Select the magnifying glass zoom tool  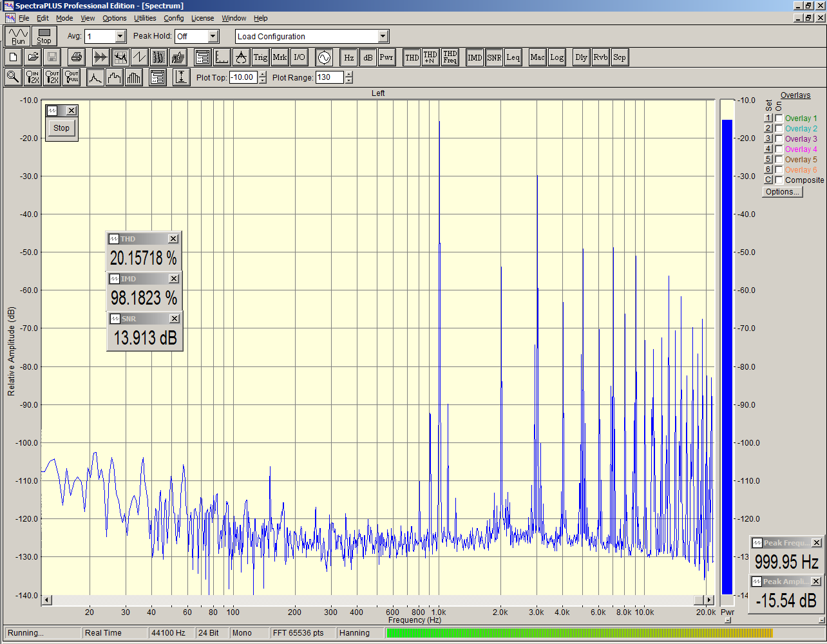12,78
